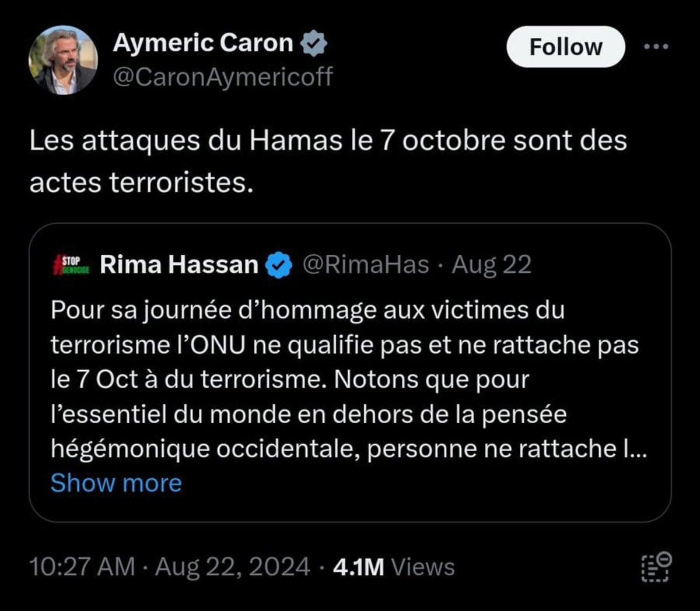Open the three-dot more options menu
700x611 pixels.
click(x=656, y=47)
